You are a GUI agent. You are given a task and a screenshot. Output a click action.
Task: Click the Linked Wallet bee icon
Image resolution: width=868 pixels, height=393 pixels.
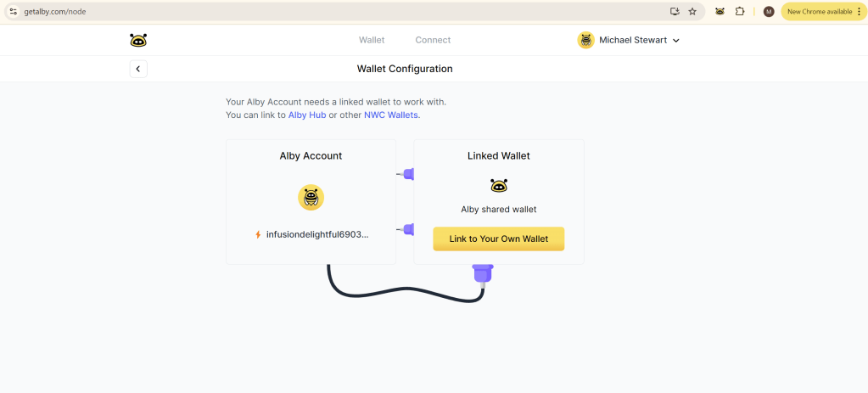click(x=499, y=185)
